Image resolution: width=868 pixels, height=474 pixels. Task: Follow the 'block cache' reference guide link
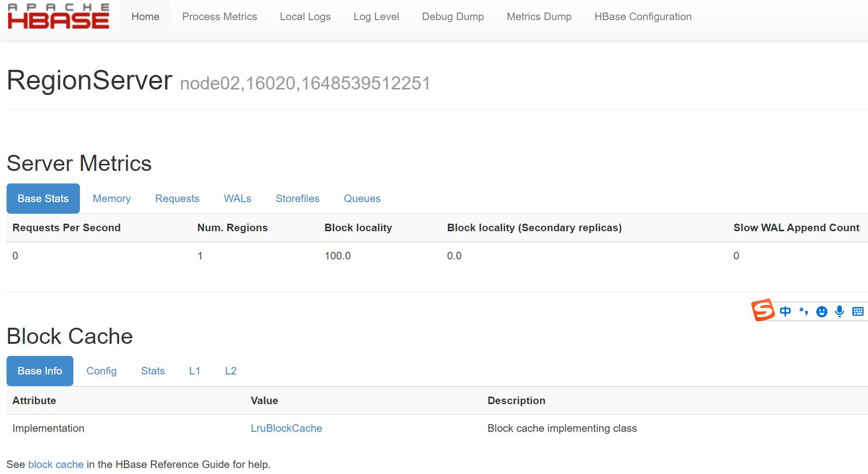[x=56, y=464]
